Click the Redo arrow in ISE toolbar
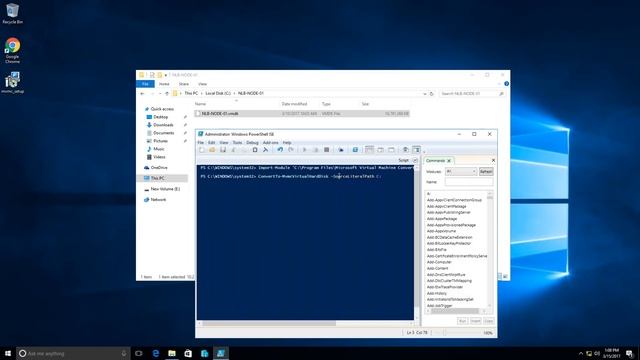This screenshot has height=360, width=640. [291, 150]
